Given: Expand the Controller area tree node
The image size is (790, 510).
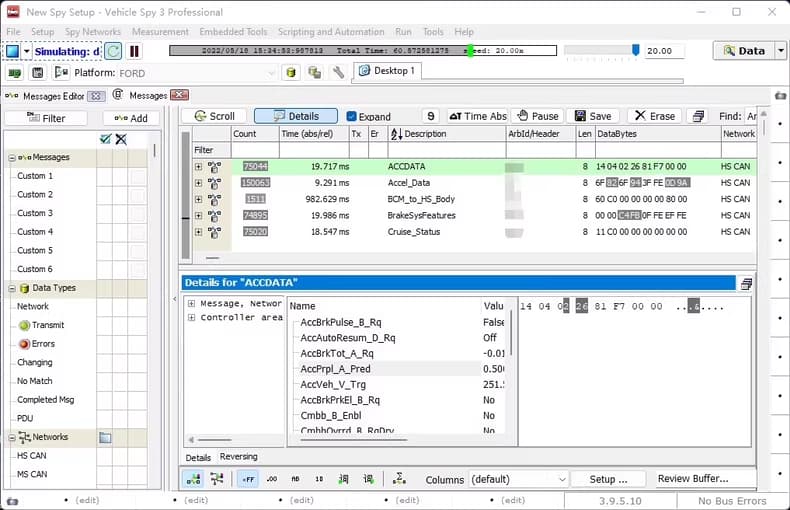Looking at the screenshot, I should pos(191,317).
